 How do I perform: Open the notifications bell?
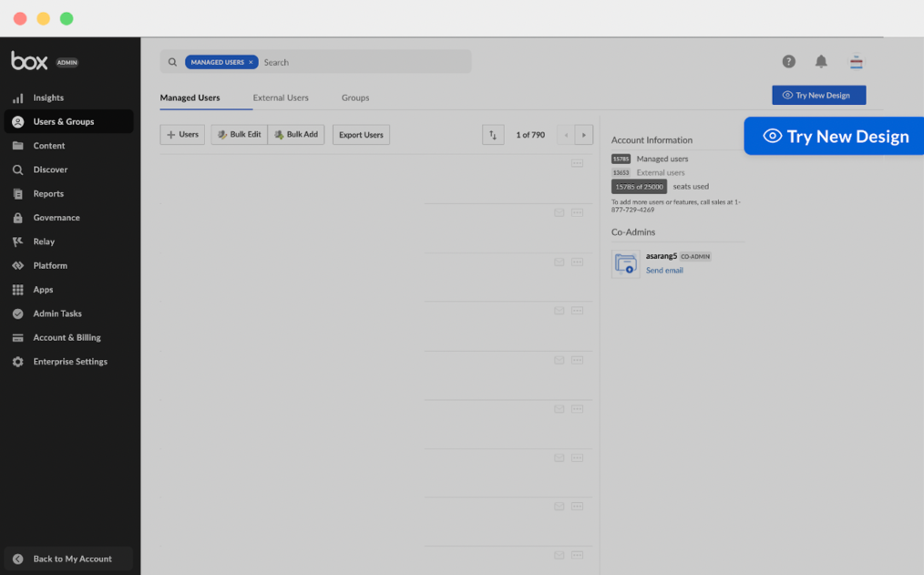[821, 62]
